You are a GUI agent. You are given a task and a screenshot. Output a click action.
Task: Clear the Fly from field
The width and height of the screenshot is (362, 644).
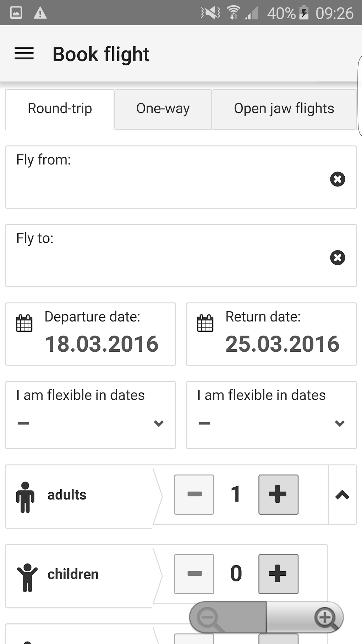point(338,179)
